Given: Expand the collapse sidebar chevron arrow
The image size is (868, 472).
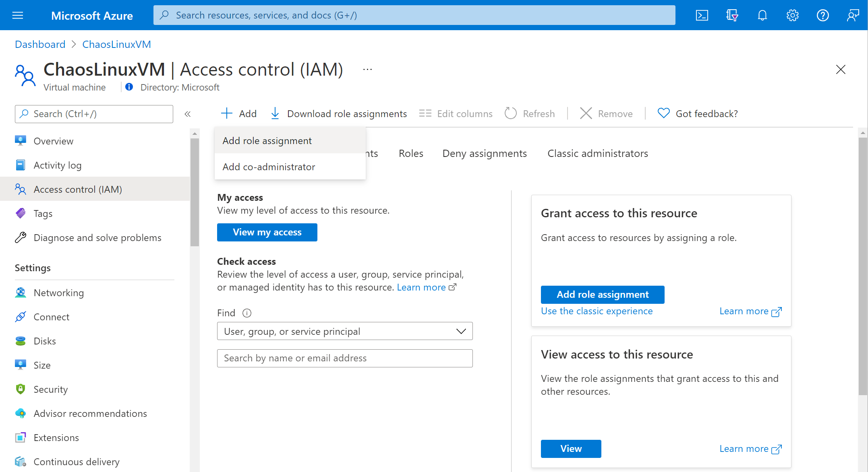Looking at the screenshot, I should coord(188,114).
